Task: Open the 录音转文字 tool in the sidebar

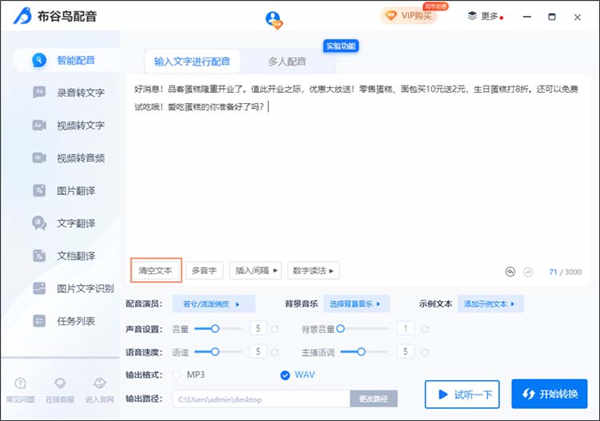Action: pyautogui.click(x=68, y=92)
